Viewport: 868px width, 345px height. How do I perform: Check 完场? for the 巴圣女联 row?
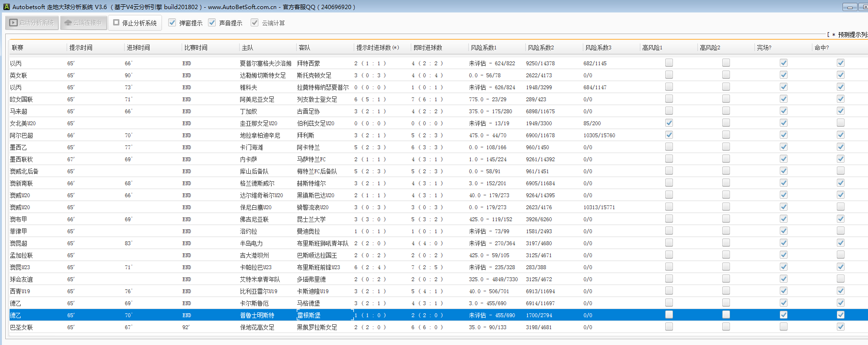pos(784,327)
